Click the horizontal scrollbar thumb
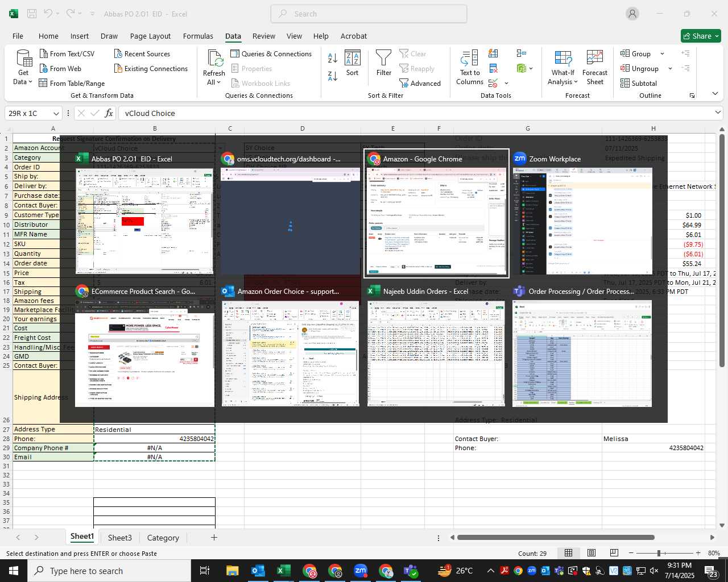 556,537
